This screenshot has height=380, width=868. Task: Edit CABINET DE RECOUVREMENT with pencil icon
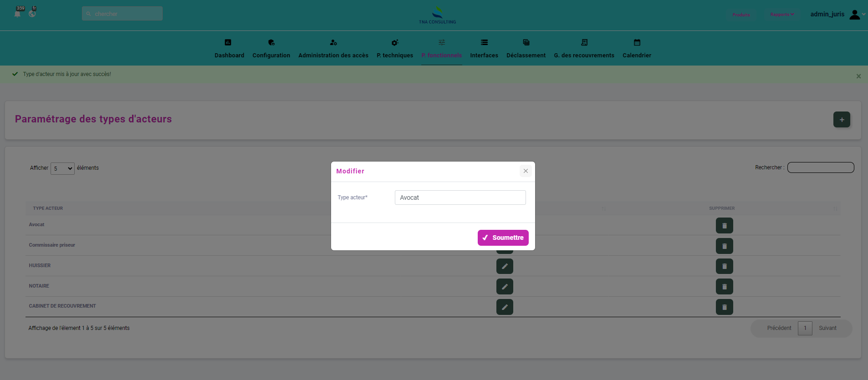(505, 307)
